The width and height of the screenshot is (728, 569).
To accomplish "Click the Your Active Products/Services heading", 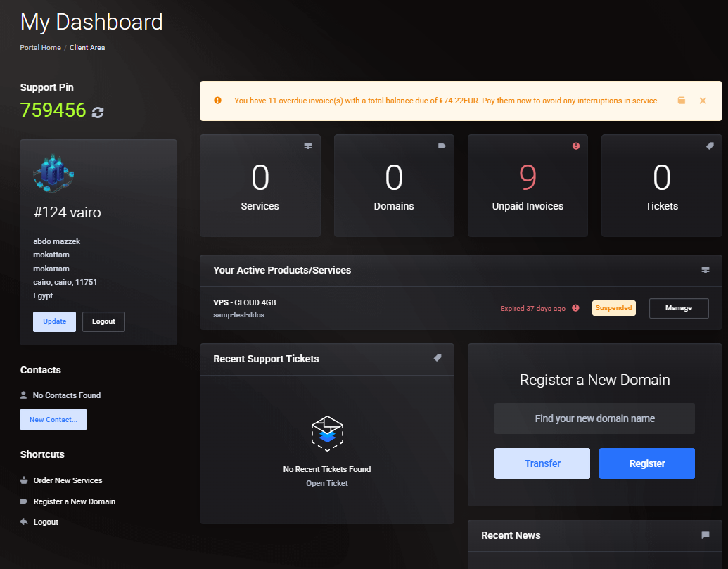I will click(x=282, y=270).
